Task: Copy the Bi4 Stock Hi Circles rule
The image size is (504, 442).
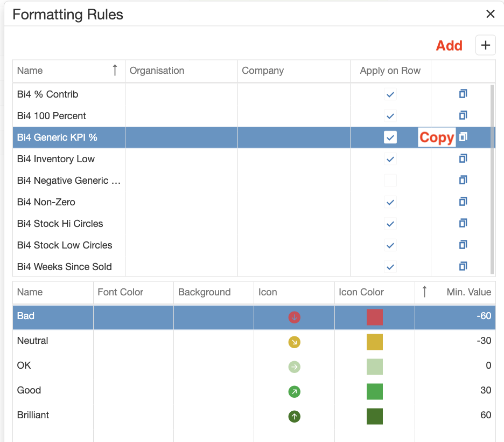Action: [463, 223]
